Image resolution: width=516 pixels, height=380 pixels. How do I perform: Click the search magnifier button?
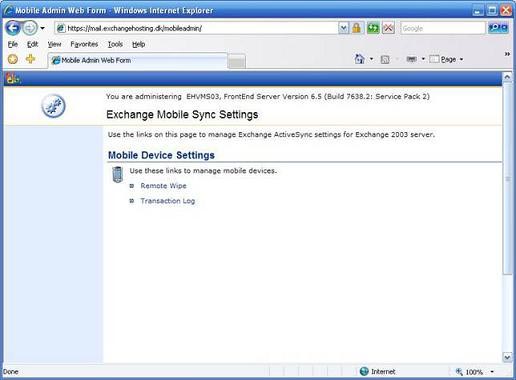[x=498, y=28]
